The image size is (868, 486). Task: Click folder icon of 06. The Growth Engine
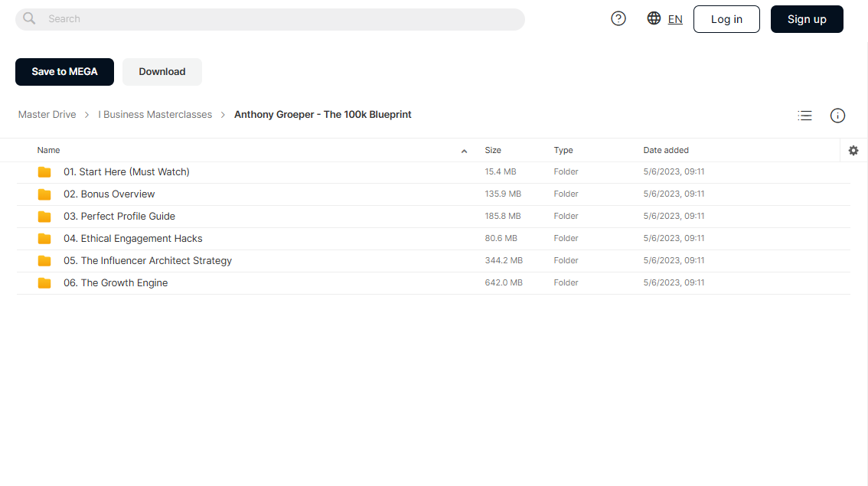coord(44,283)
